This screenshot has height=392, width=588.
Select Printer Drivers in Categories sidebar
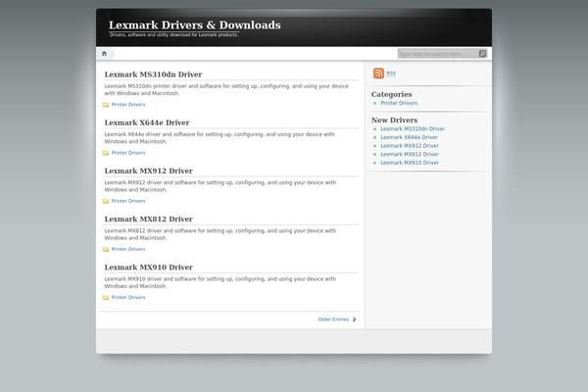[x=399, y=103]
